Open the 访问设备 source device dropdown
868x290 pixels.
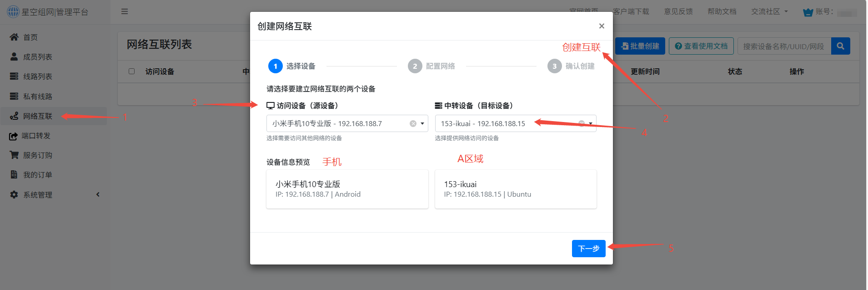347,123
